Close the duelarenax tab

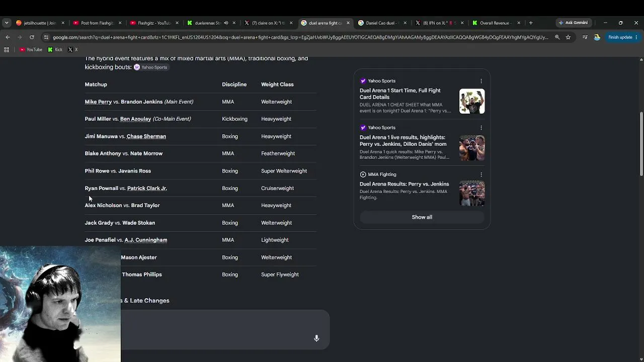click(234, 23)
